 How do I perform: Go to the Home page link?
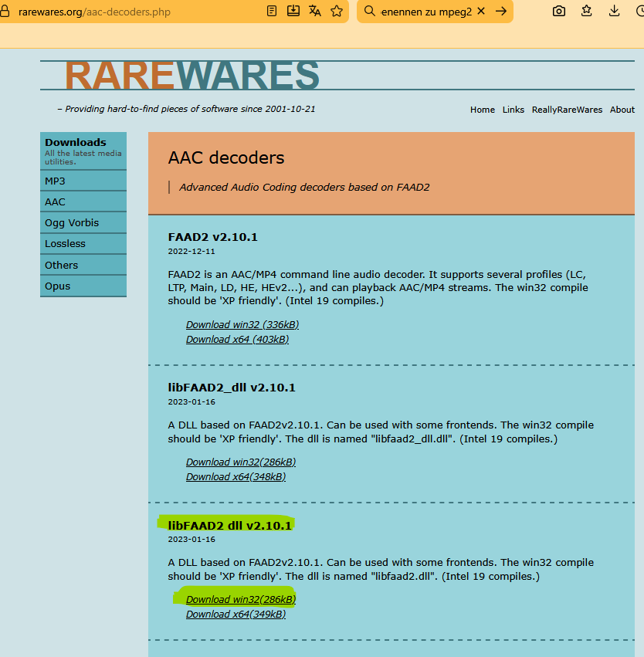coord(483,110)
